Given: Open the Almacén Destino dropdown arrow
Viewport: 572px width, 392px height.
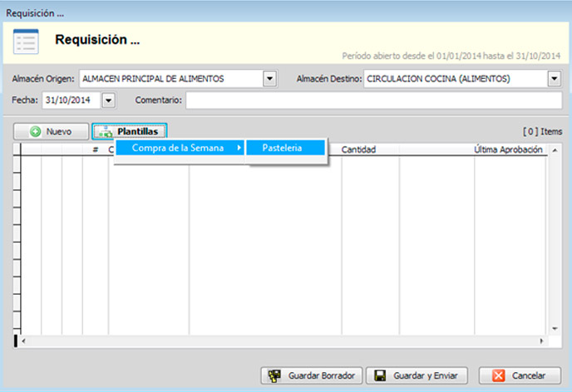Looking at the screenshot, I should click(555, 79).
